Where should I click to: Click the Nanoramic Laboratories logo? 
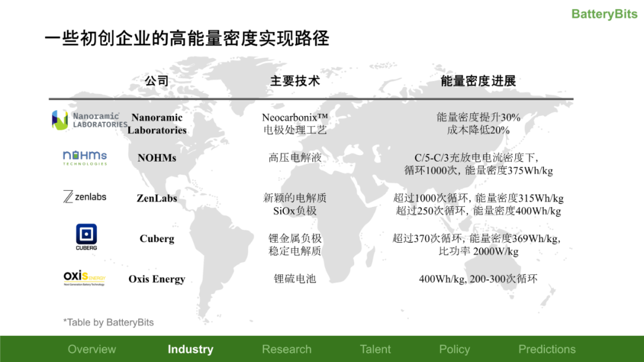pyautogui.click(x=89, y=120)
